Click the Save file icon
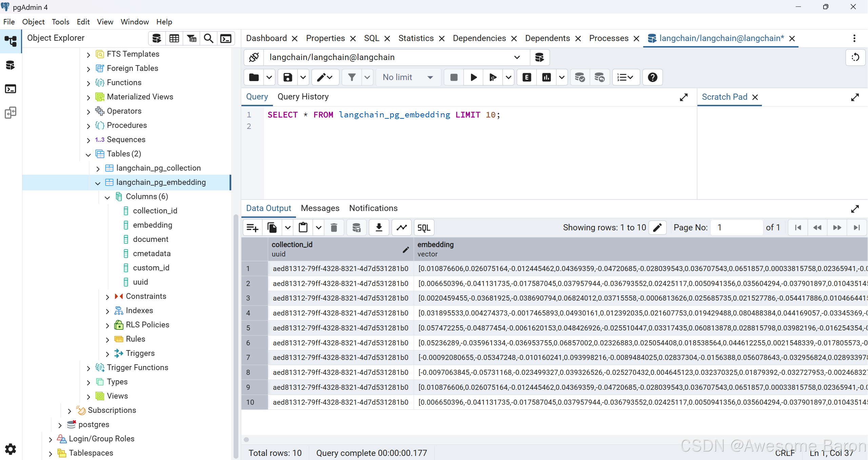This screenshot has height=460, width=868. (x=288, y=77)
